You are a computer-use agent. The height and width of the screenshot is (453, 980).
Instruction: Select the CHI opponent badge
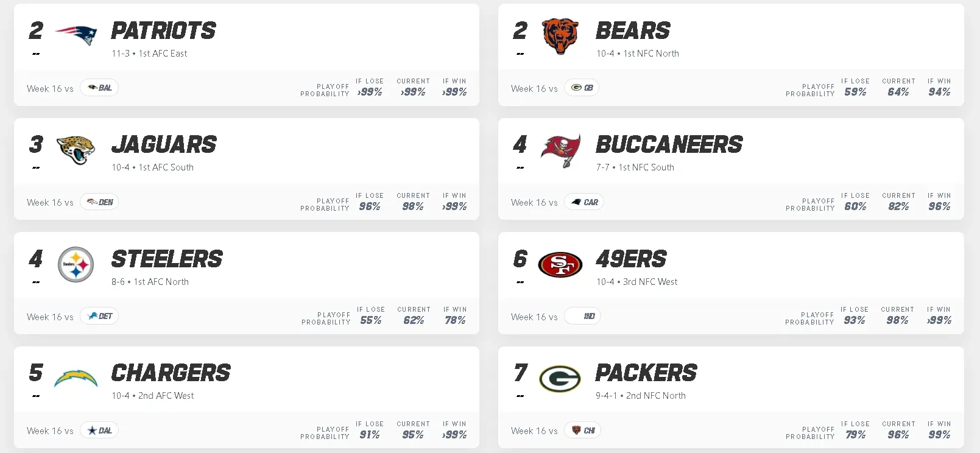(x=583, y=430)
